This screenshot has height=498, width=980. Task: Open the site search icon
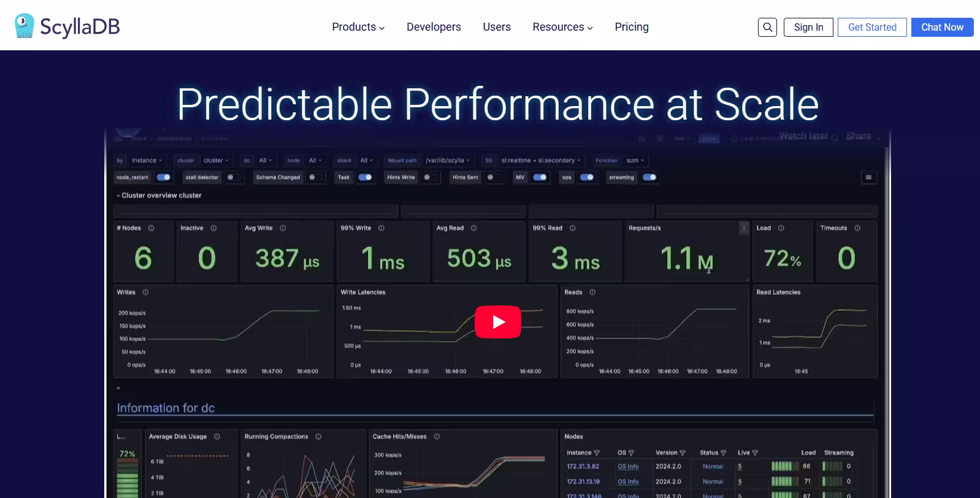pyautogui.click(x=767, y=27)
